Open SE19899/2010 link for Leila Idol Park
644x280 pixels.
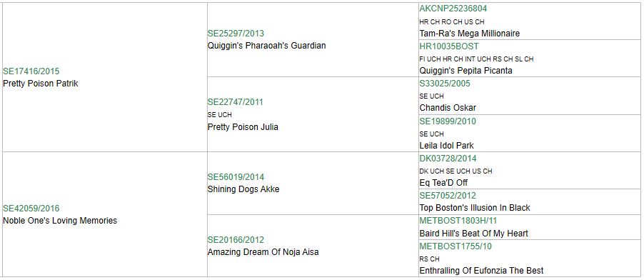(x=448, y=121)
